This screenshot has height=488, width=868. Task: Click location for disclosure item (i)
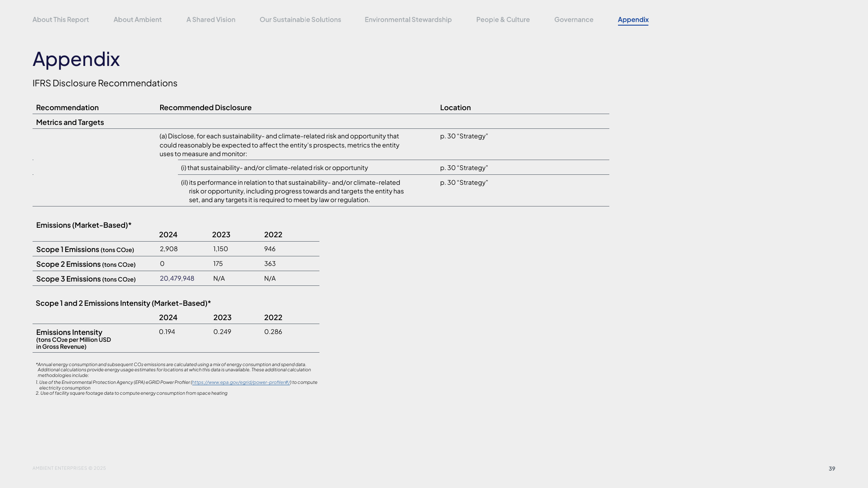464,168
